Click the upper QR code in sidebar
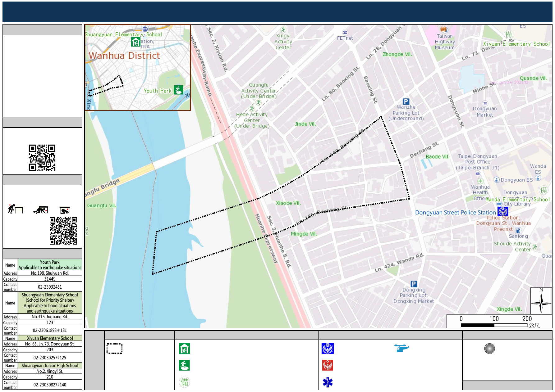This screenshot has height=392, width=555. click(x=42, y=158)
